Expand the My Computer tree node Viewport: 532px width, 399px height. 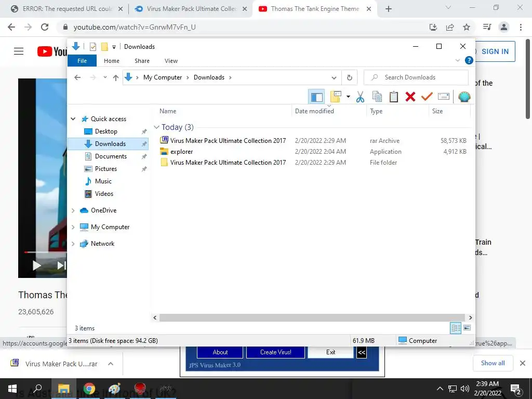click(x=73, y=227)
